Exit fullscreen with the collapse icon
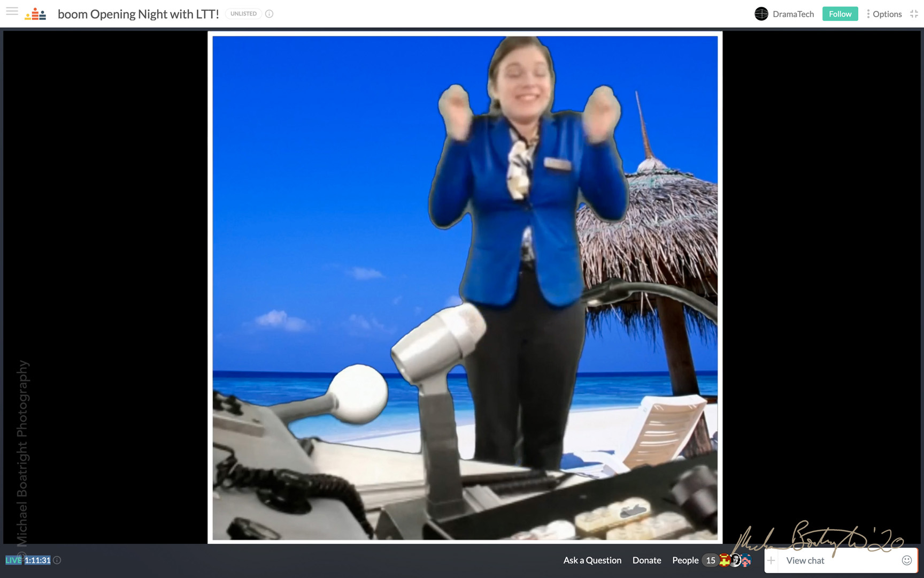 click(x=914, y=14)
